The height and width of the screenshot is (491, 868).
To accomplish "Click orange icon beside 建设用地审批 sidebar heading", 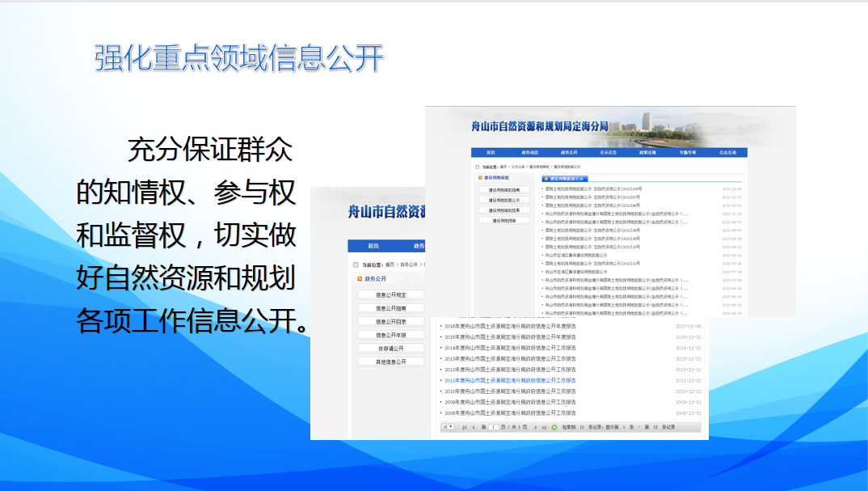I will click(478, 178).
